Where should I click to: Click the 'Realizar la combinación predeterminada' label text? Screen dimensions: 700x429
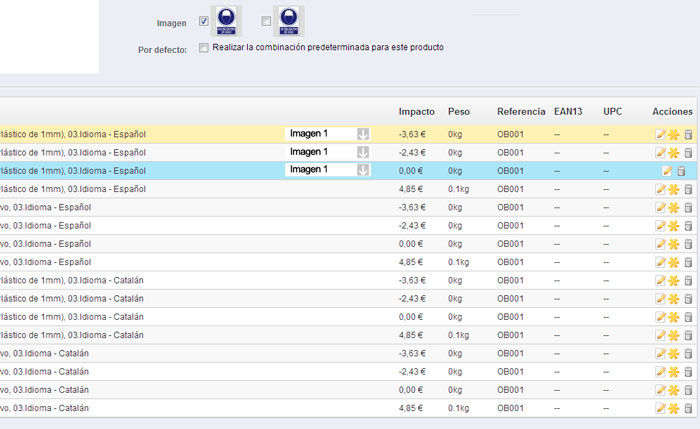pos(328,47)
